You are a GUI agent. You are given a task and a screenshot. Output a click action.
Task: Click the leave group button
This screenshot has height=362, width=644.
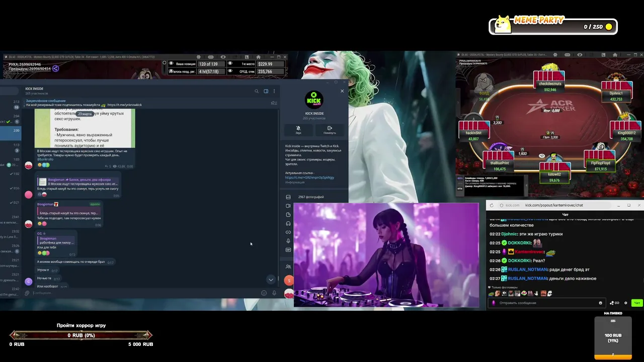click(x=330, y=130)
